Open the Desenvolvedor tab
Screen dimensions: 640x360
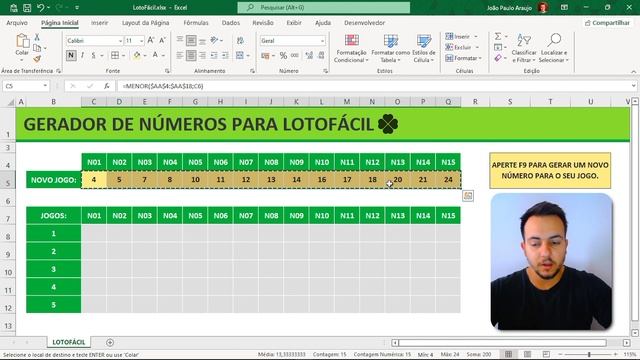[x=364, y=23]
